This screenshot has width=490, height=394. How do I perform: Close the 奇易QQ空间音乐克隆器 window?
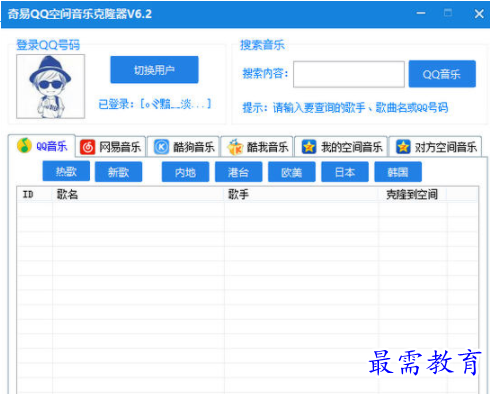pos(479,14)
